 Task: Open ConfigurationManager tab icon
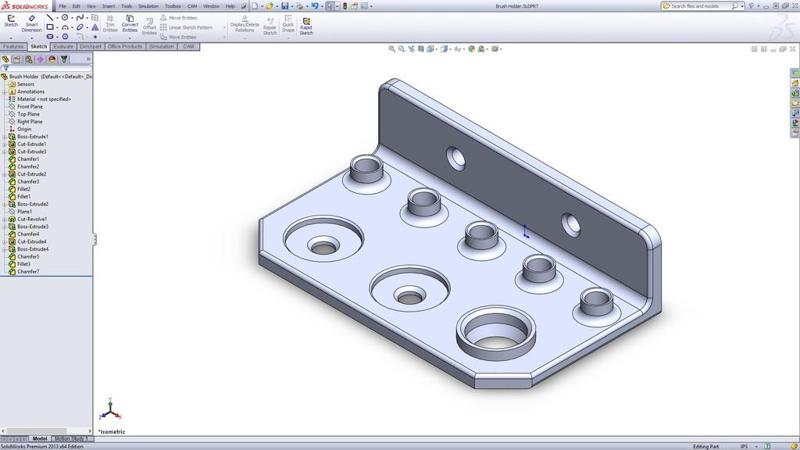point(29,60)
